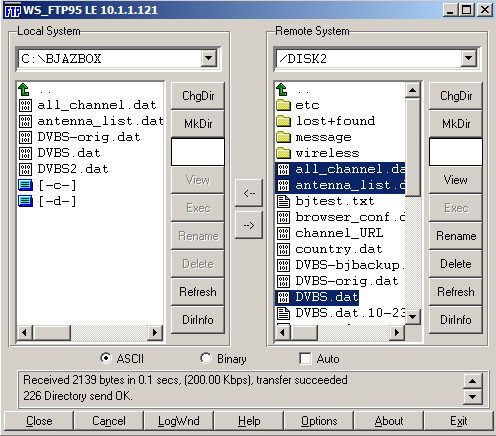Click local DirInfo button

198,320
